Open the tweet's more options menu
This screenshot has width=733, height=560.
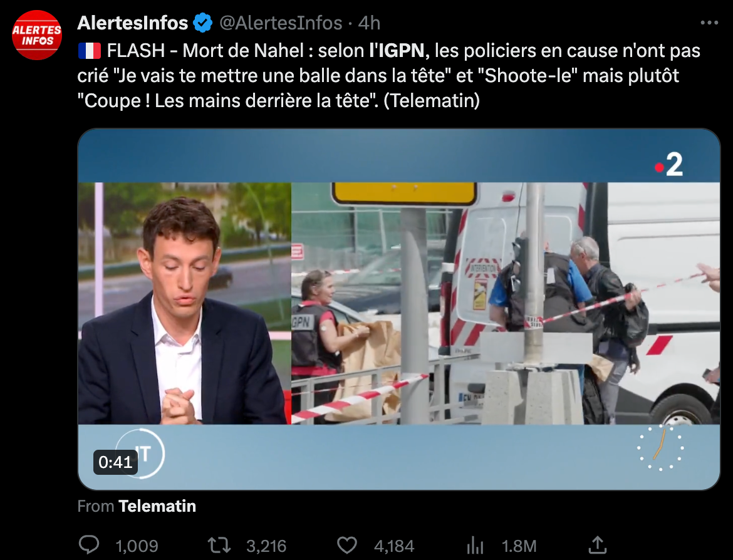709,23
